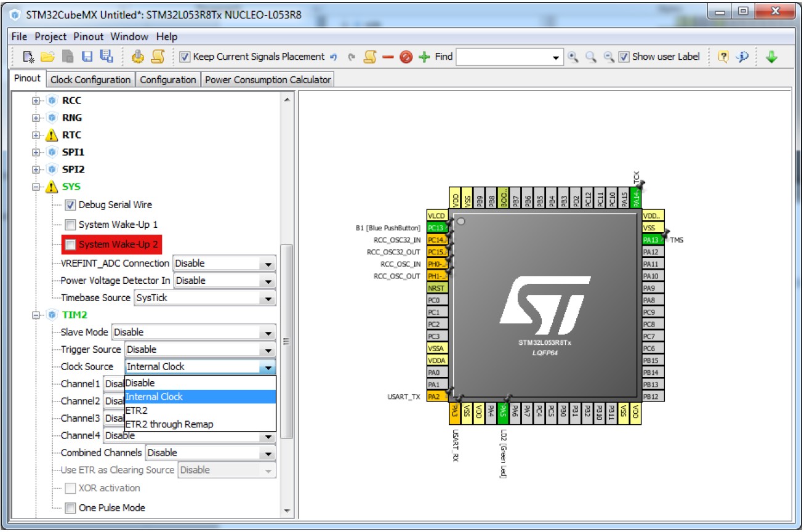Click the peripheral tree scrollbar down arrow
Image resolution: width=804 pixels, height=532 pixels.
(x=286, y=511)
